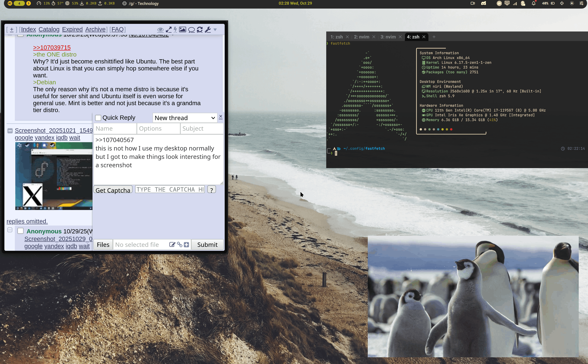The image size is (588, 364).
Task: Click the image gallery icon in header
Action: pyautogui.click(x=182, y=29)
